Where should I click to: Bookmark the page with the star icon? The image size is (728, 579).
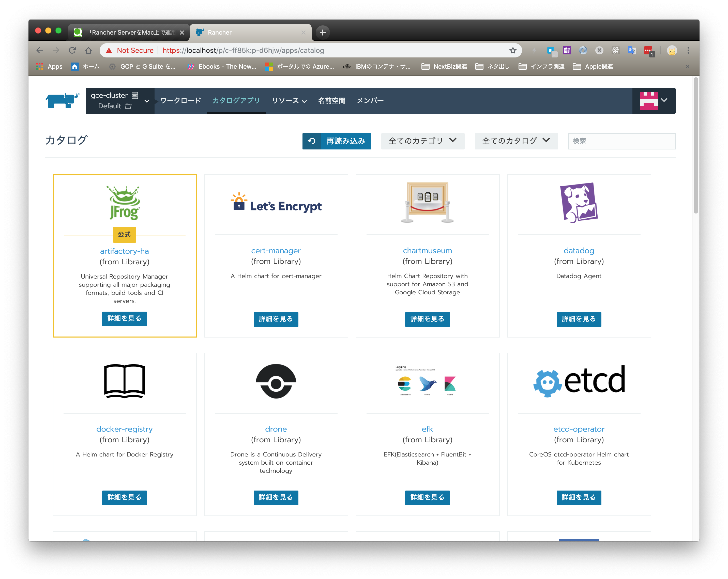click(513, 50)
